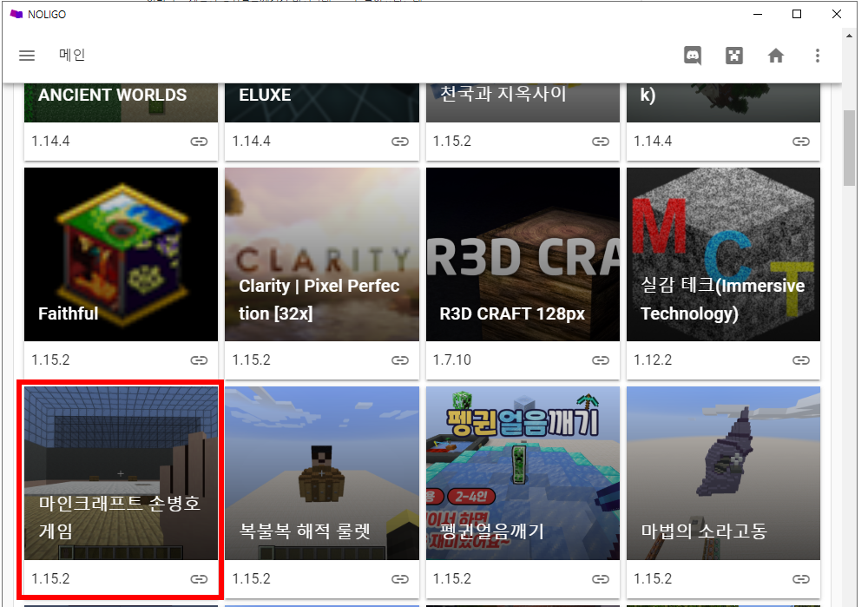The image size is (868, 607).
Task: Maximize the NOLIGO window
Action: click(797, 14)
